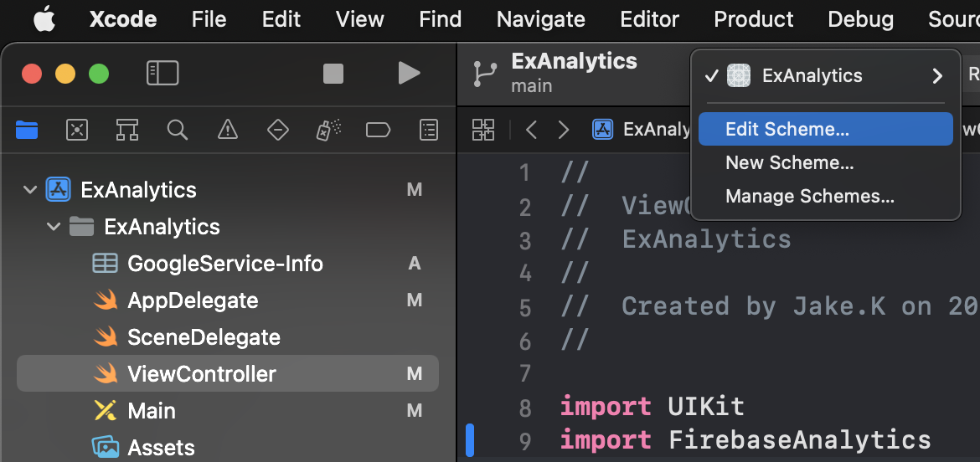This screenshot has height=462, width=980.
Task: Open the View menu
Action: tap(360, 19)
